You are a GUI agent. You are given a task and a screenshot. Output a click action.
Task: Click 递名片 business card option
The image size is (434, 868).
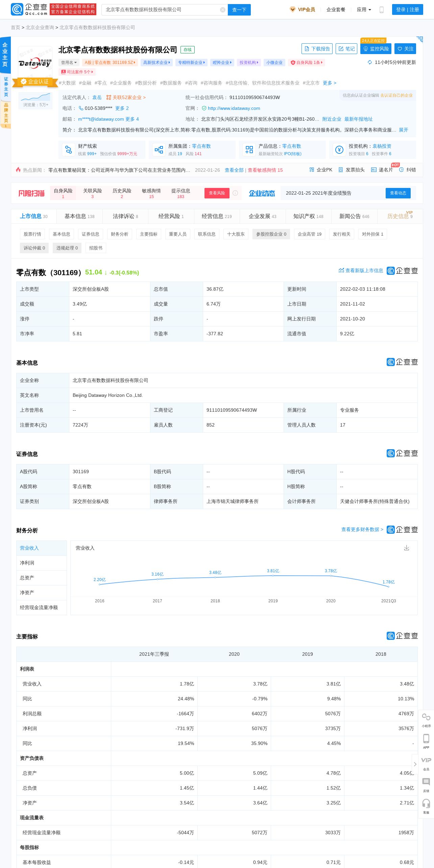tap(382, 170)
